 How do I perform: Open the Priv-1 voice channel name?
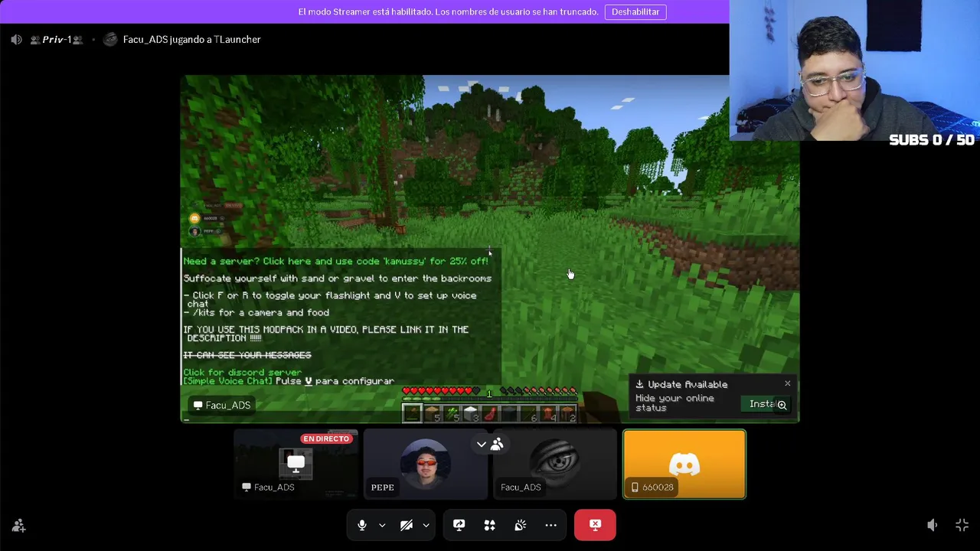click(x=57, y=39)
